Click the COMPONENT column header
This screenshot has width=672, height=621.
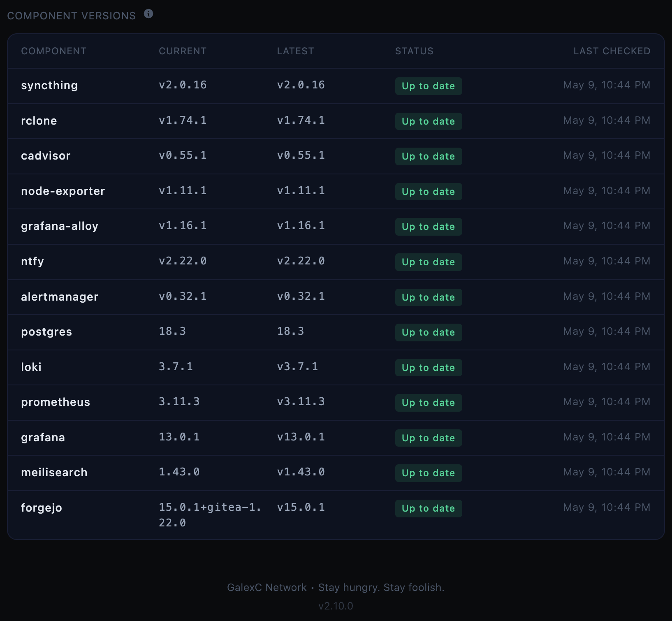coord(54,51)
